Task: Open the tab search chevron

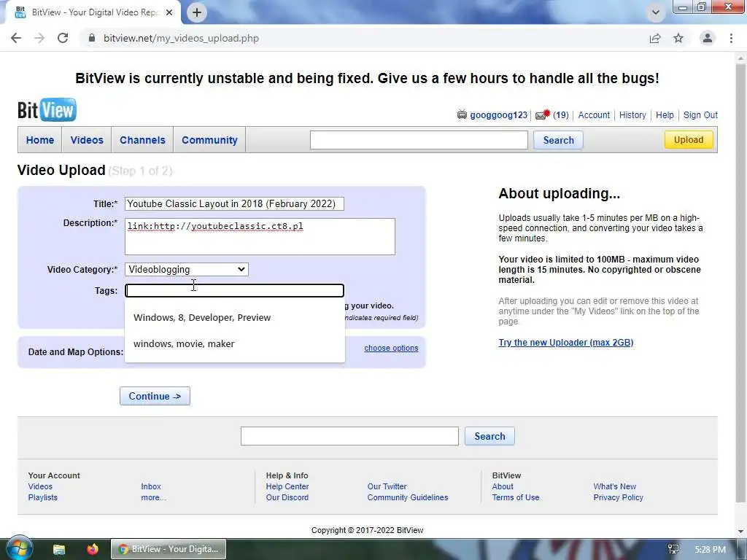Action: pos(656,12)
